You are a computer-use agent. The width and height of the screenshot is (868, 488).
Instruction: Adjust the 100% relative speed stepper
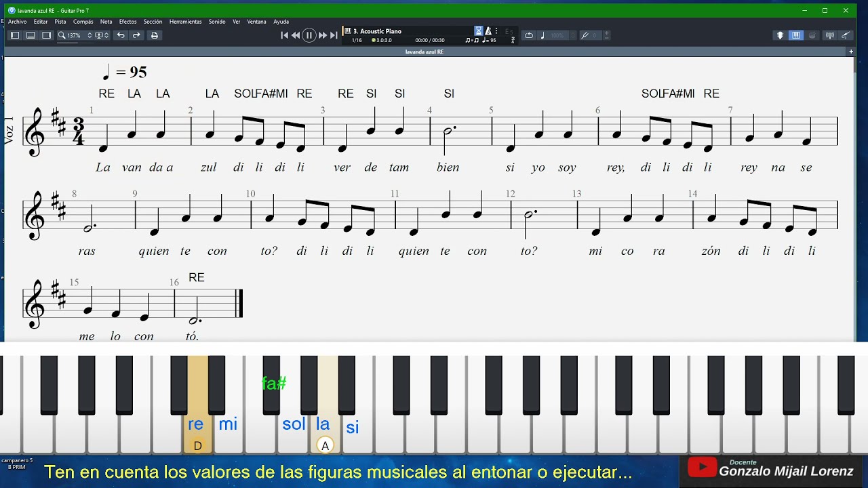click(x=573, y=35)
